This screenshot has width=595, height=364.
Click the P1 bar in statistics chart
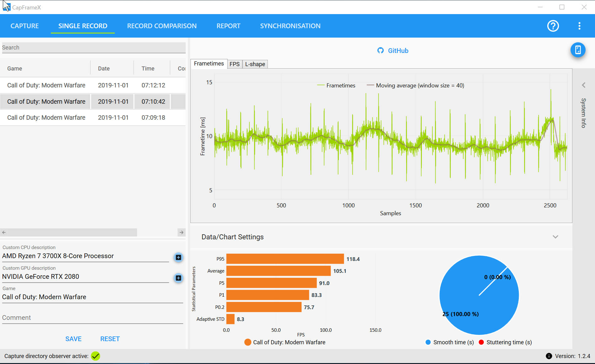[x=268, y=295]
